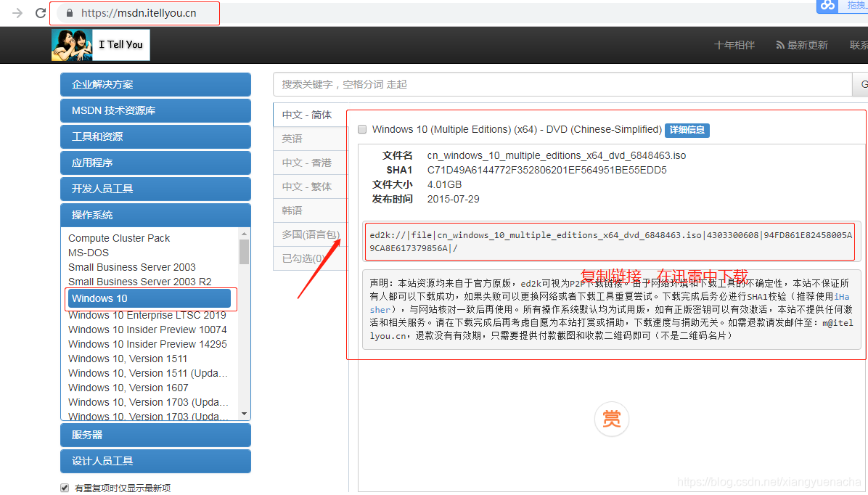Click the OS list scrollbar thumb
Image resolution: width=868 pixels, height=495 pixels.
(x=244, y=252)
